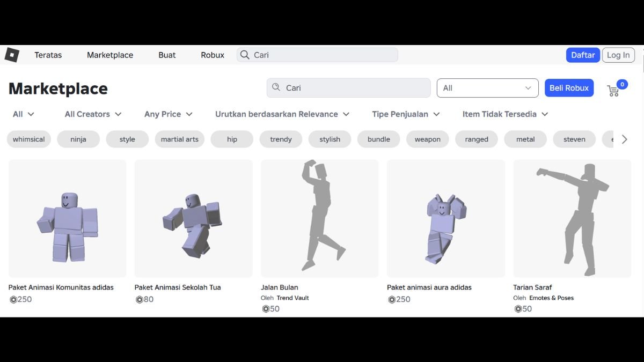
Task: Expand Urutkan berdasarkan Relevance dropdown
Action: pyautogui.click(x=282, y=114)
